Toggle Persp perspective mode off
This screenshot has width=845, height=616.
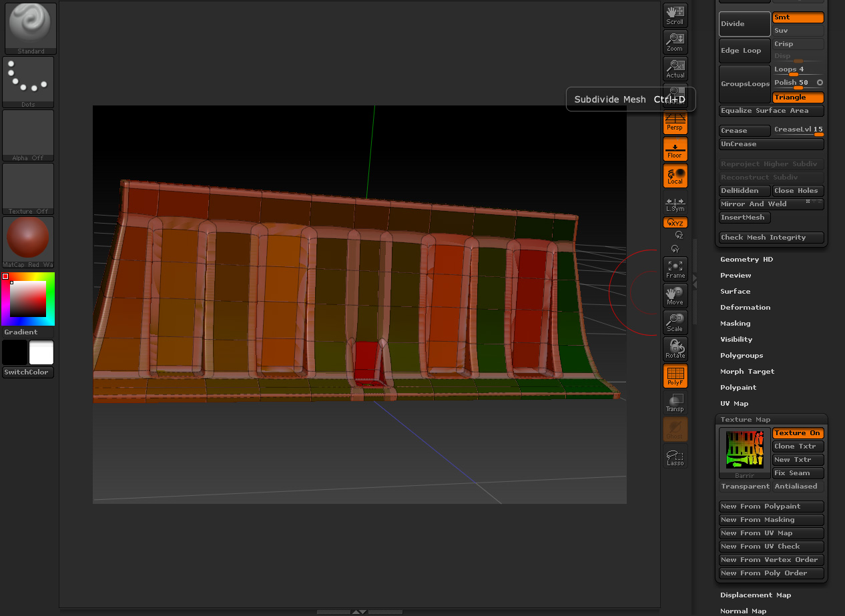(675, 122)
